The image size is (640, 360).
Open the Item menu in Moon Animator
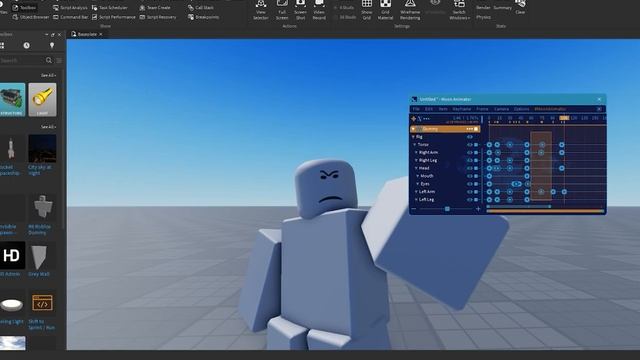click(443, 109)
